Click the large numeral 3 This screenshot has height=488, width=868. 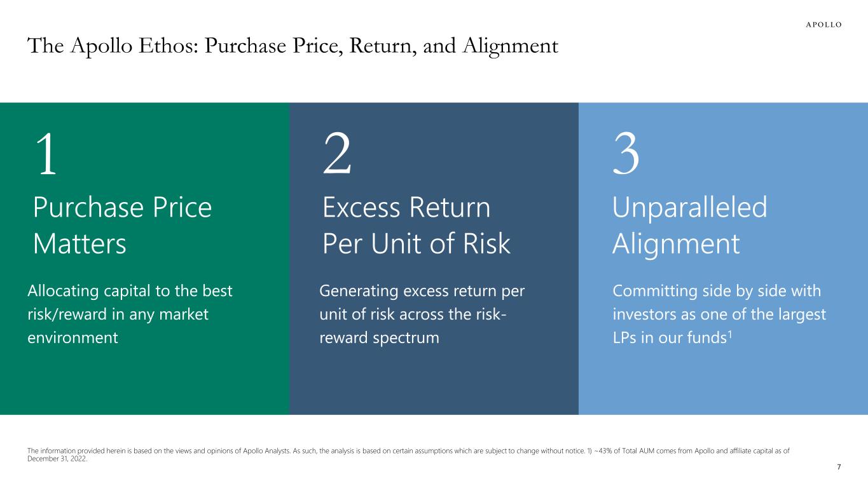click(626, 156)
